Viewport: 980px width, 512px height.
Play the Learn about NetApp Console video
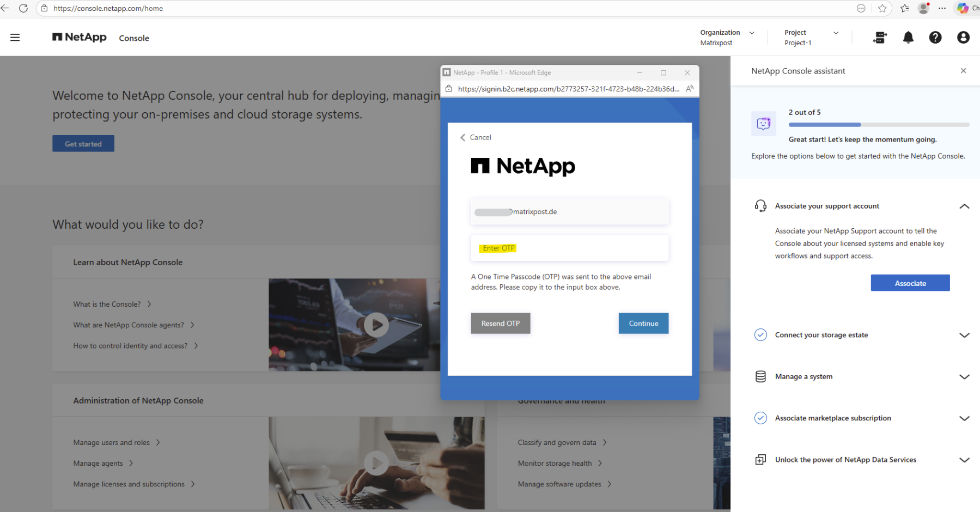coord(376,325)
